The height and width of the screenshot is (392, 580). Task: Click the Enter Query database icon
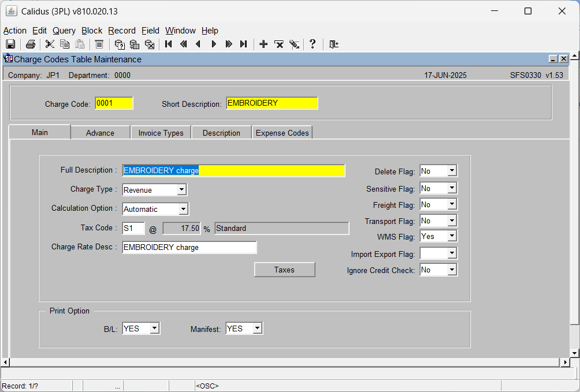[x=120, y=44]
